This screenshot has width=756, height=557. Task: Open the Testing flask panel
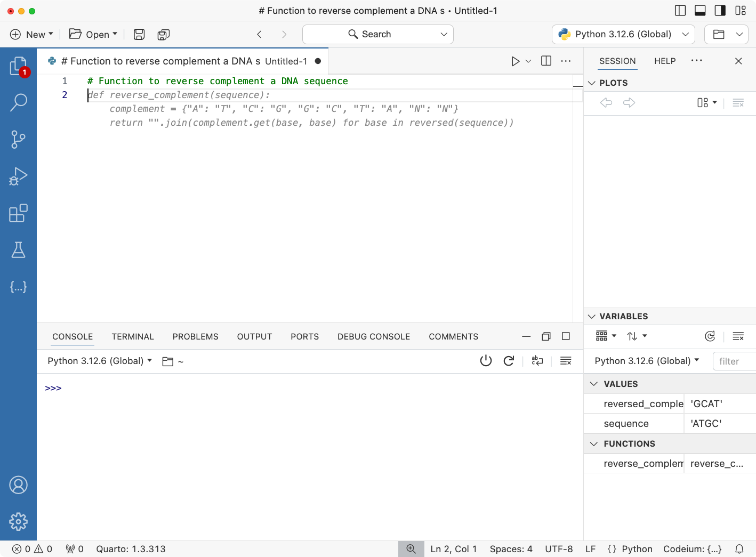click(19, 250)
